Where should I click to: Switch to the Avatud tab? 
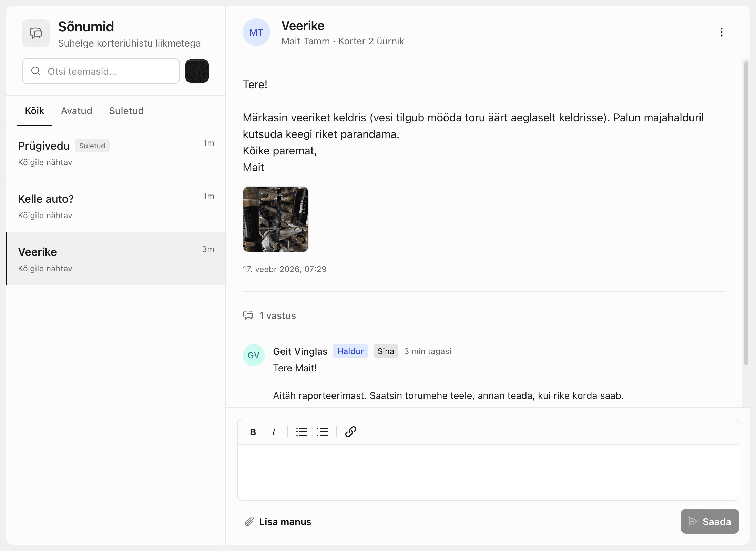tap(76, 111)
